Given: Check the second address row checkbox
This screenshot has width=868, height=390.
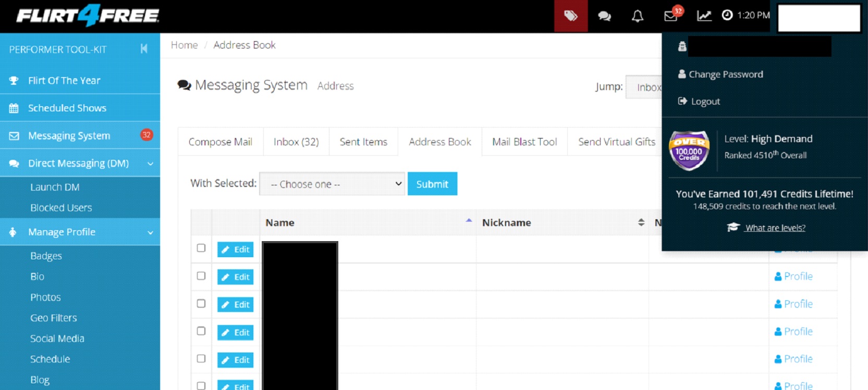Looking at the screenshot, I should coord(201,276).
